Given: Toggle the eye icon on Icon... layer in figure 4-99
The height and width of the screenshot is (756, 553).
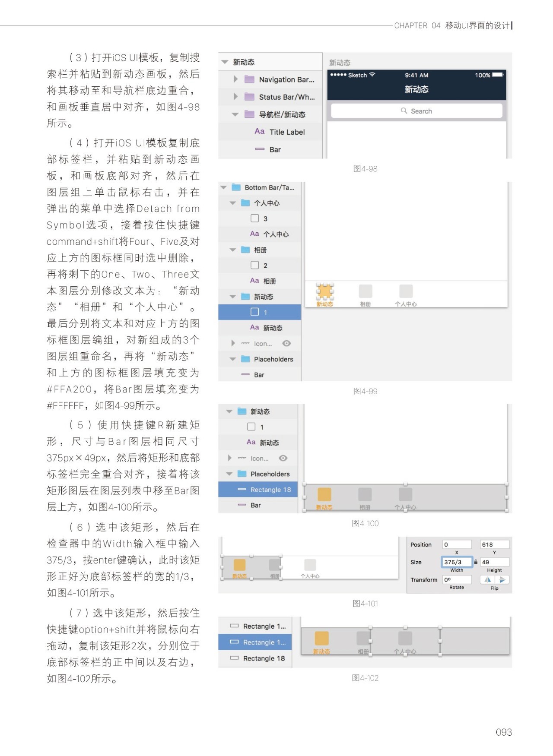Looking at the screenshot, I should [x=286, y=343].
